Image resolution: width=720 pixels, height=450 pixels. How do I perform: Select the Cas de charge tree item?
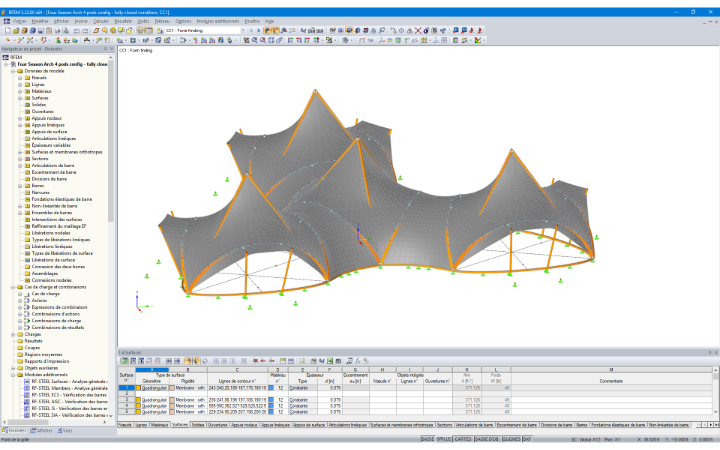(45, 293)
